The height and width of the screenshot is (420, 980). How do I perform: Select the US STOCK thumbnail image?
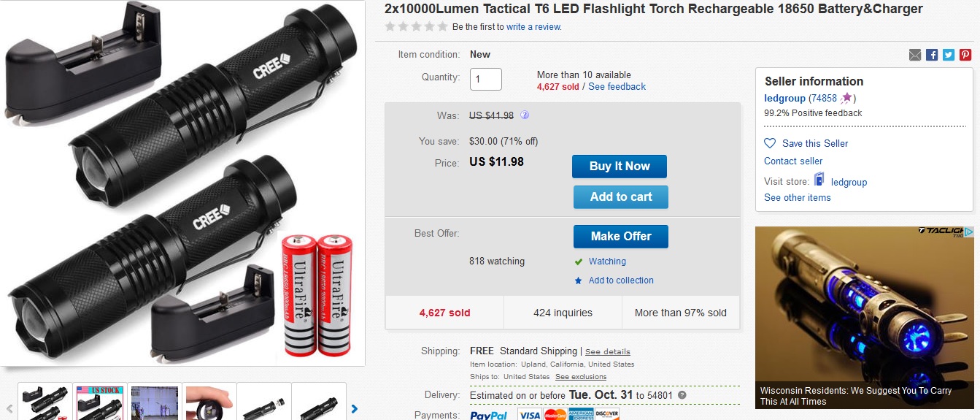point(100,401)
